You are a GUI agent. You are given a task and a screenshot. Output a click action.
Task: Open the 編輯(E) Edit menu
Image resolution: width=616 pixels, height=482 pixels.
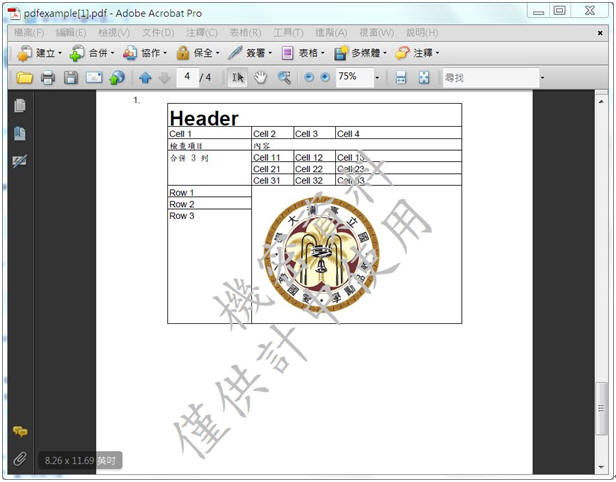click(71, 33)
